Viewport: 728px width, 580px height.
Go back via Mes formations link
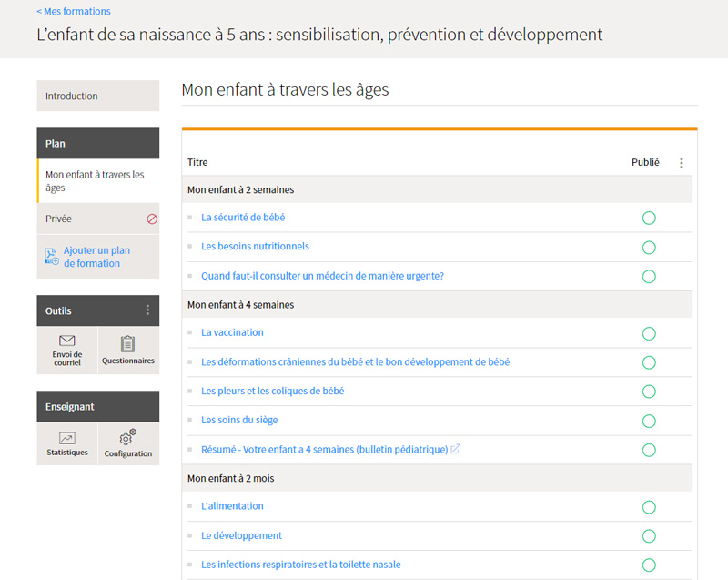74,12
